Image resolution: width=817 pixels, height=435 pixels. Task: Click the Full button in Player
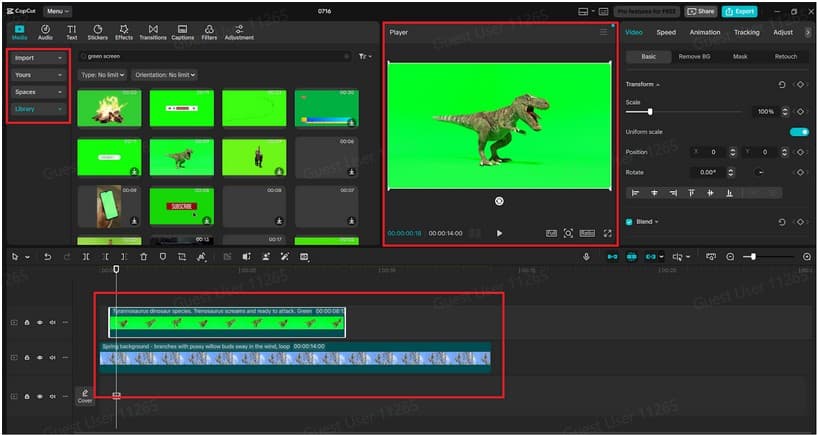coord(551,233)
